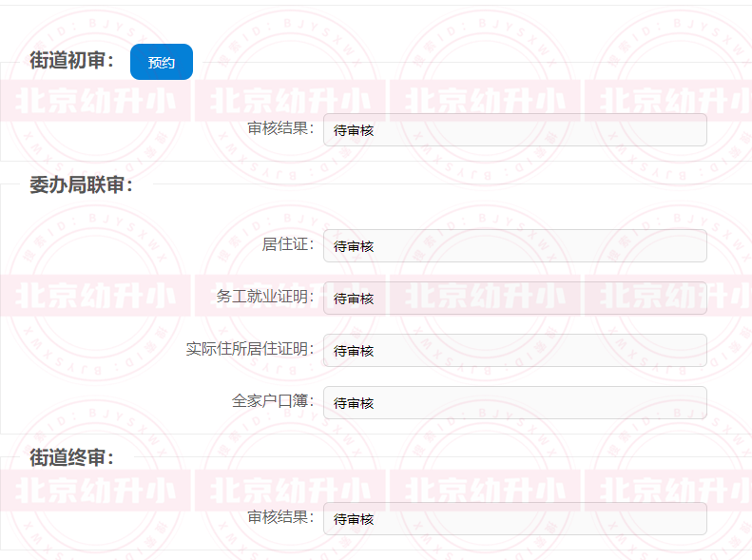
Task: Click the 预约 button
Action: click(x=161, y=62)
